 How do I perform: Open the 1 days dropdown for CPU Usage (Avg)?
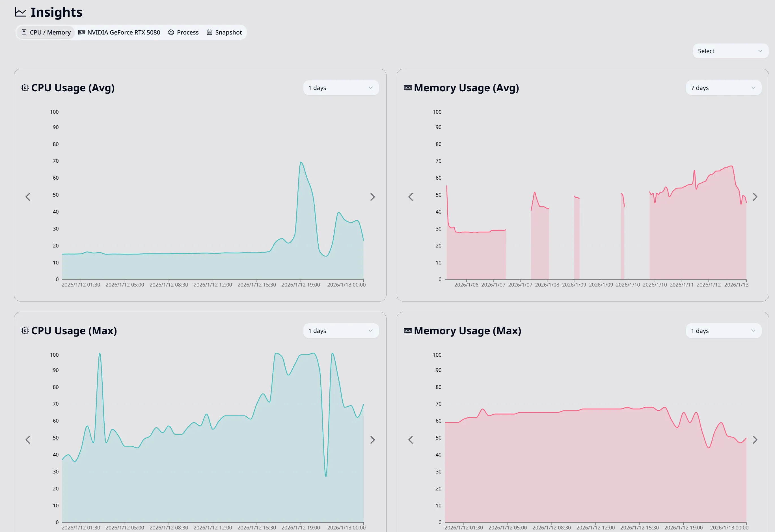(x=341, y=87)
